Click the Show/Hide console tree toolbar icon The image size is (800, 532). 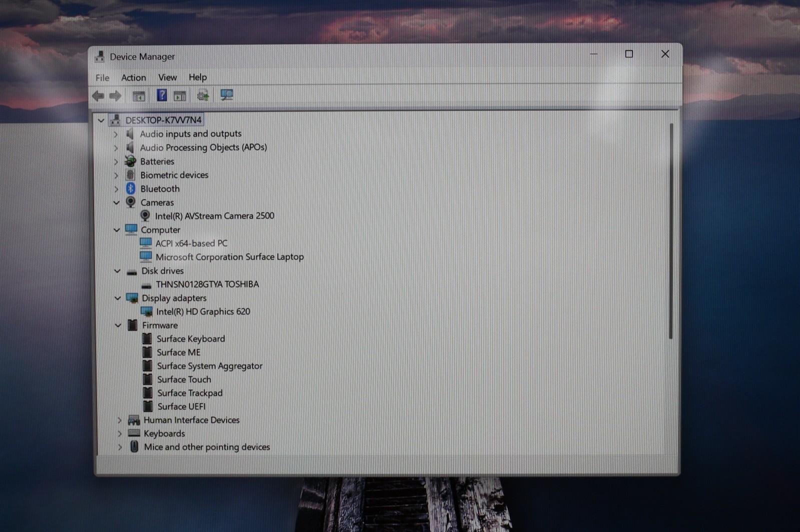139,95
